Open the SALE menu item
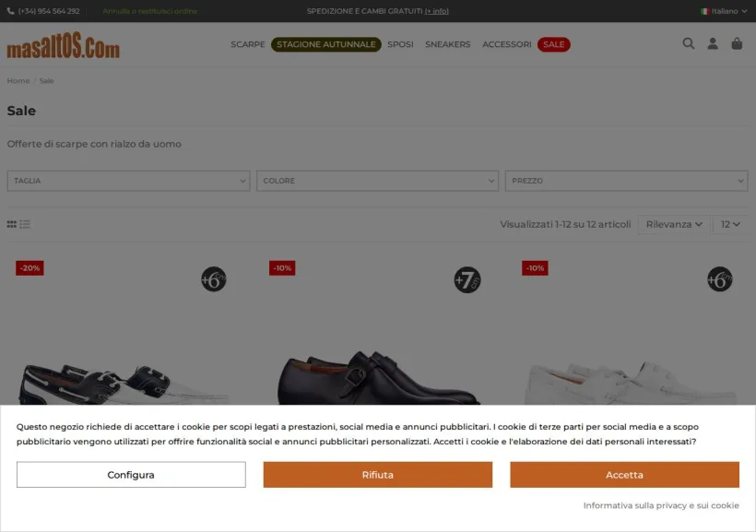Screen dimensions: 756x532 click(x=553, y=44)
